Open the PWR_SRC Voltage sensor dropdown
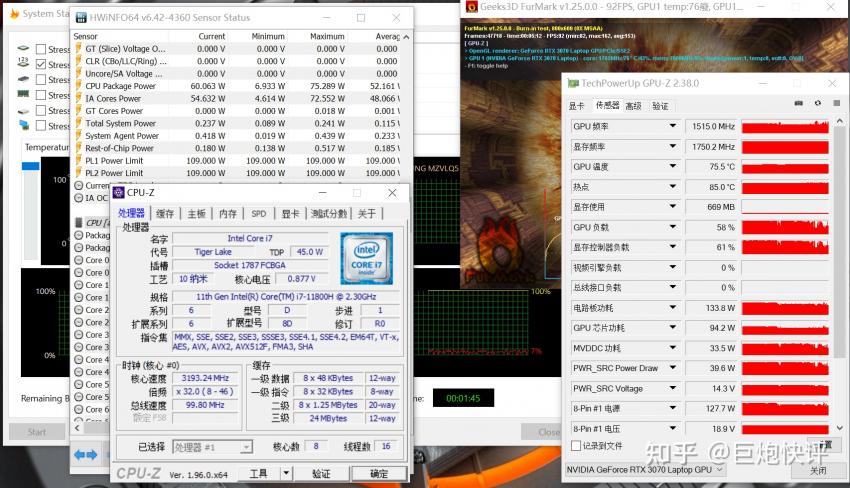 [x=673, y=388]
